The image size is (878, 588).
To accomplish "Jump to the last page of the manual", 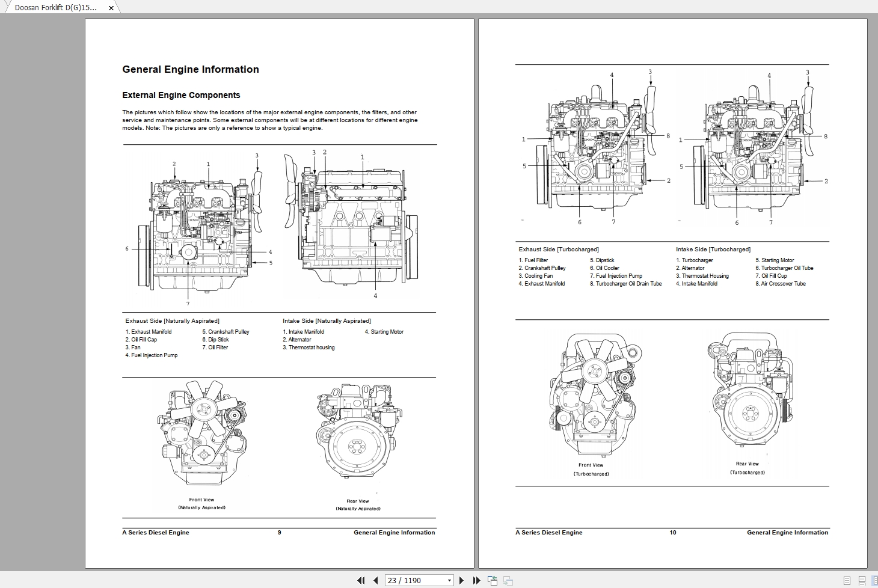I will point(476,580).
